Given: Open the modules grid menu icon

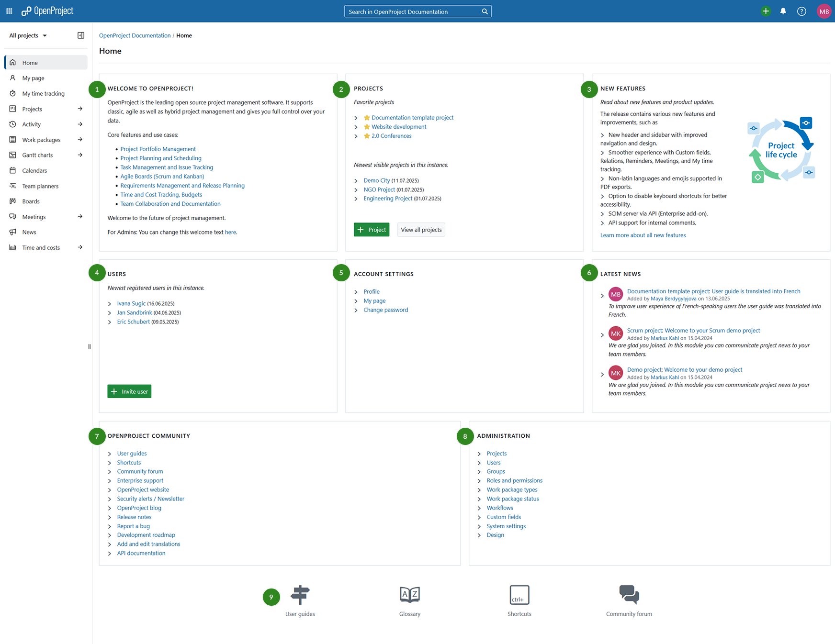Looking at the screenshot, I should (9, 11).
